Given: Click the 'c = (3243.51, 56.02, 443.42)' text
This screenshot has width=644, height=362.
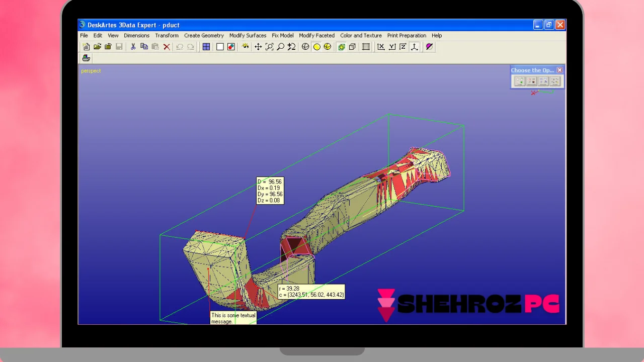Looking at the screenshot, I should click(x=311, y=295).
